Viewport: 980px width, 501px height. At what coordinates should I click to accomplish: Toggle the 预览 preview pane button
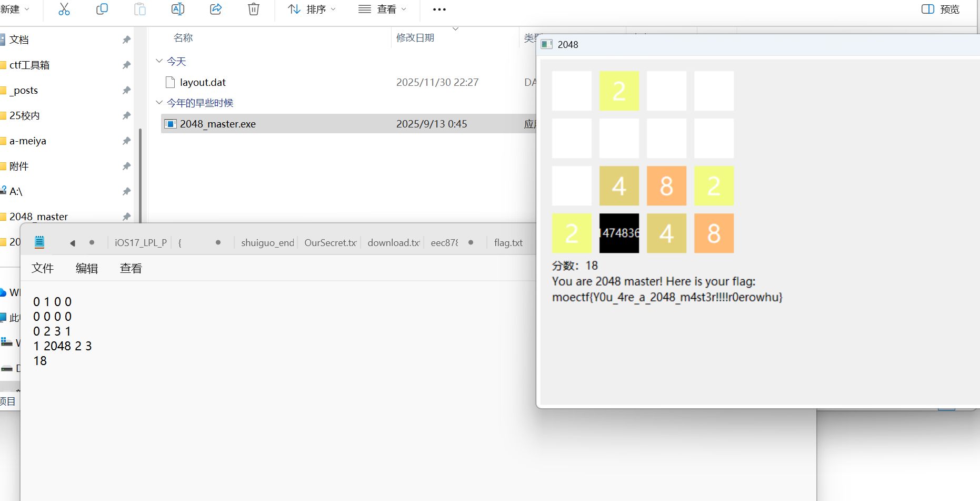tap(941, 9)
